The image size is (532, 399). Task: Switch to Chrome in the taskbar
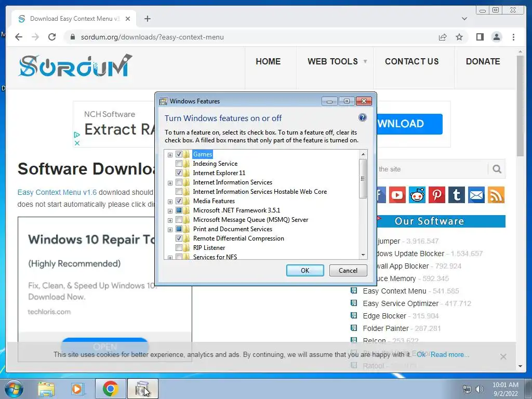[110, 389]
